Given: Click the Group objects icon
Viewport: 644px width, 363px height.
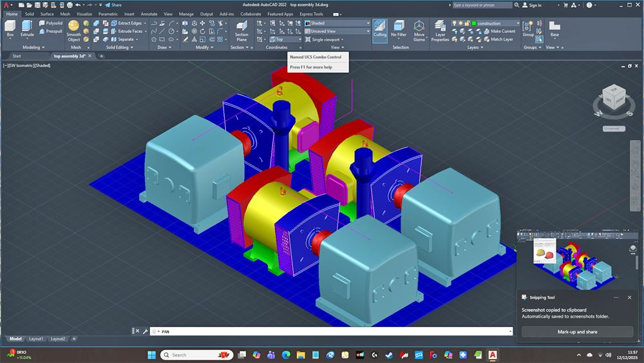Looking at the screenshot, I should (528, 27).
